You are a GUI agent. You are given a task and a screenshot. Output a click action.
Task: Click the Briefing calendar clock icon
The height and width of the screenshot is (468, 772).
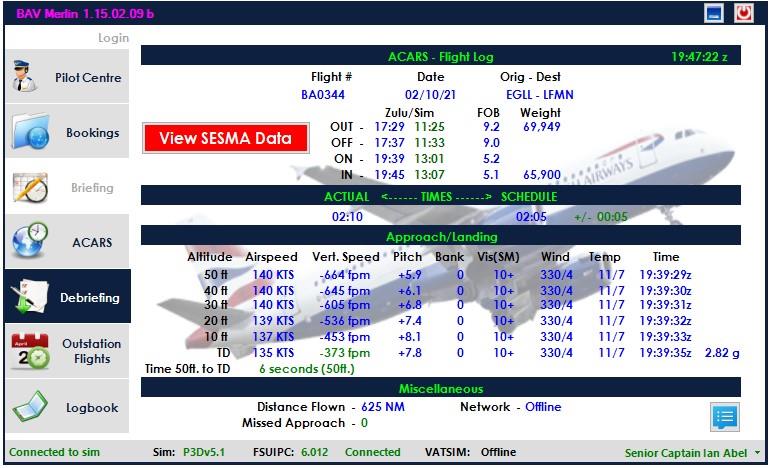pyautogui.click(x=30, y=187)
